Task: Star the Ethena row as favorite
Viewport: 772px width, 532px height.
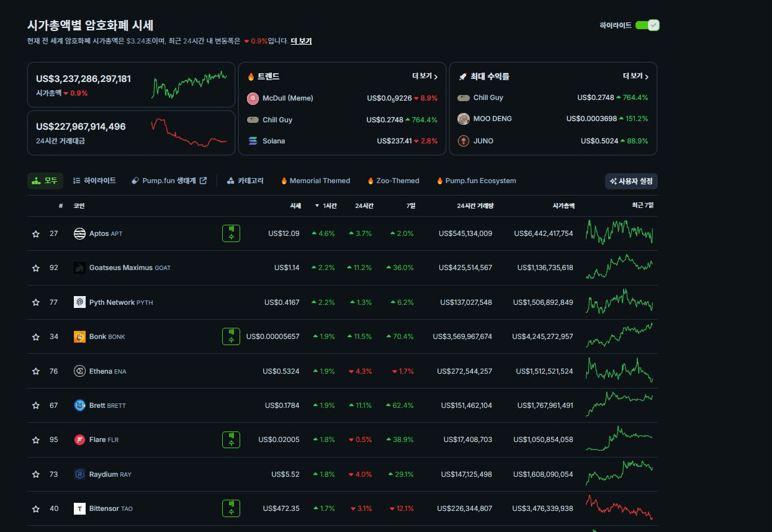Action: [36, 371]
